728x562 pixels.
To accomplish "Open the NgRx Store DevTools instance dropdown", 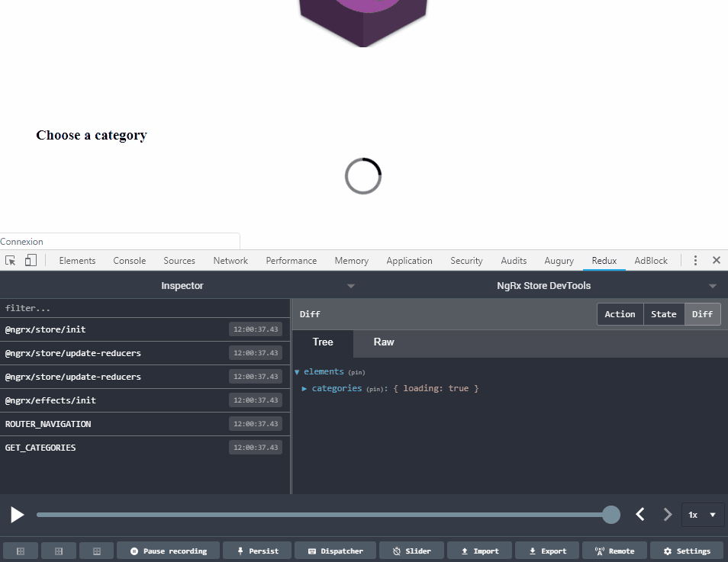I will click(x=712, y=286).
